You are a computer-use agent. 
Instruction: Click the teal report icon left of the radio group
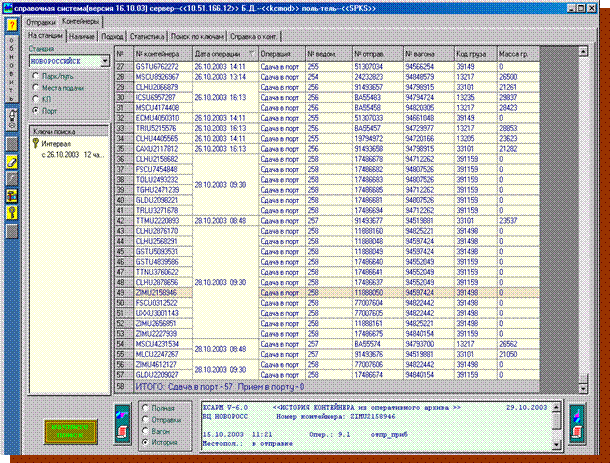pyautogui.click(x=122, y=423)
